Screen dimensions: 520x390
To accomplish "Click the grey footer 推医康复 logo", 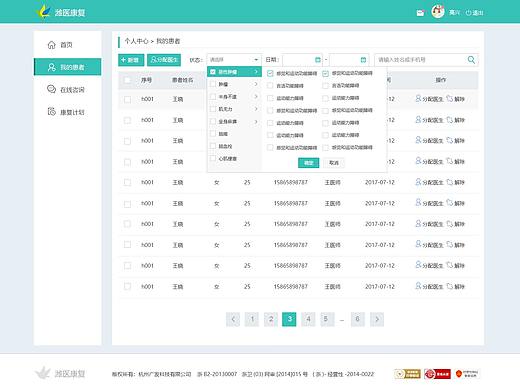I will point(60,373).
